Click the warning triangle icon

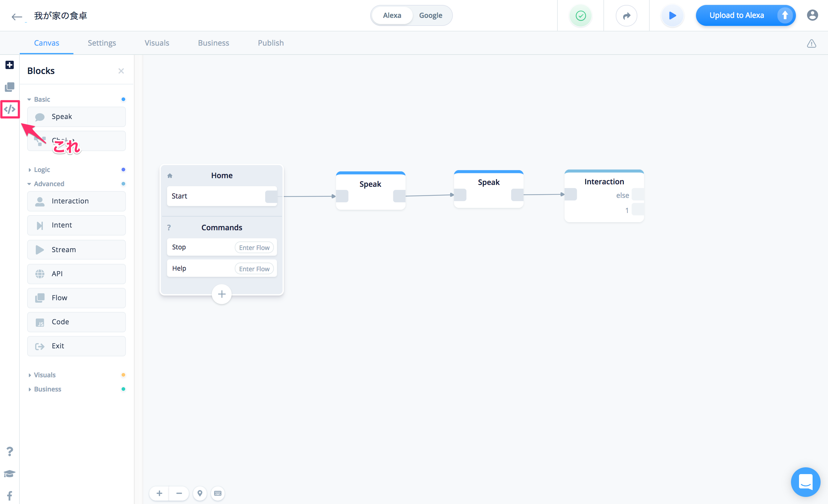click(811, 43)
